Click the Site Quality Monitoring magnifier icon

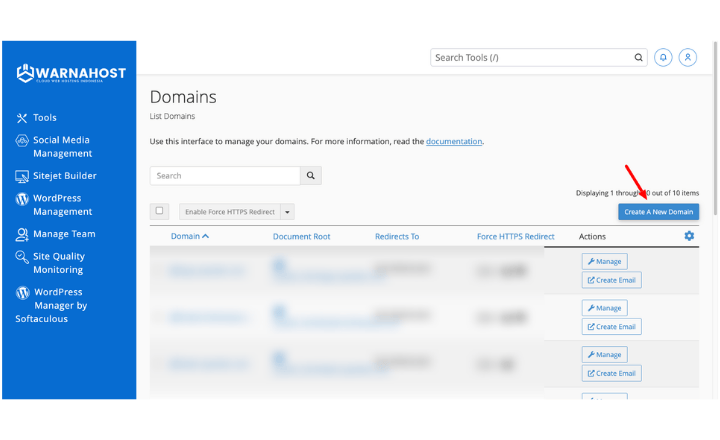click(22, 257)
